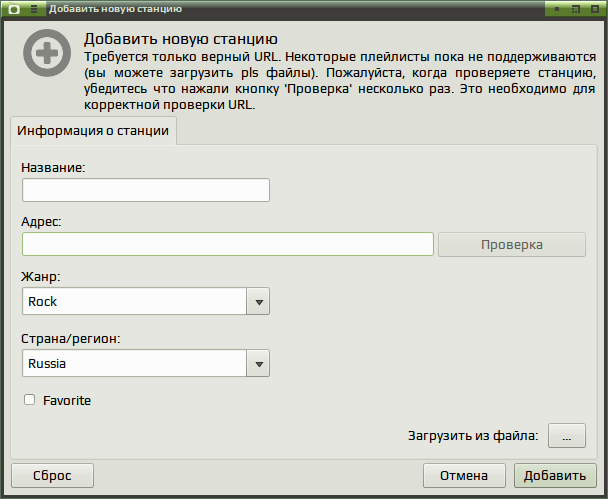The height and width of the screenshot is (499, 608).
Task: Click the maximize window titlebar button
Action: point(594,9)
